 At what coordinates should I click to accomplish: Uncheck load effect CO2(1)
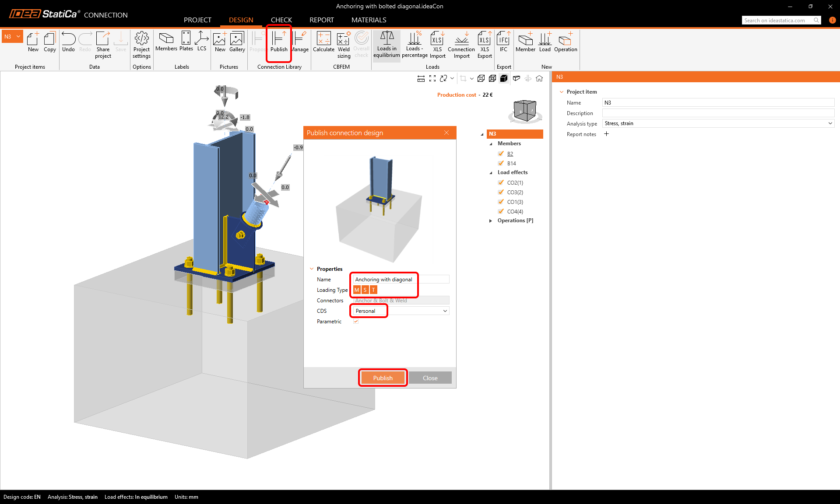(x=501, y=182)
